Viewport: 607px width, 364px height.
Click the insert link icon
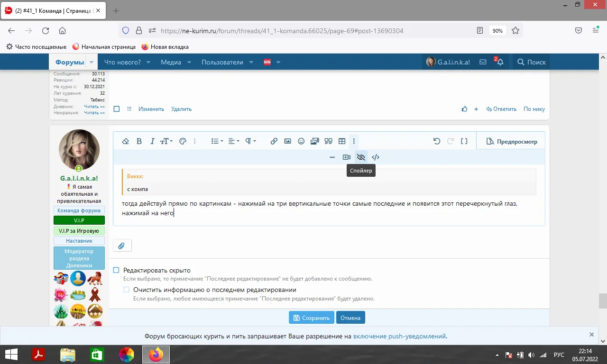tap(274, 141)
